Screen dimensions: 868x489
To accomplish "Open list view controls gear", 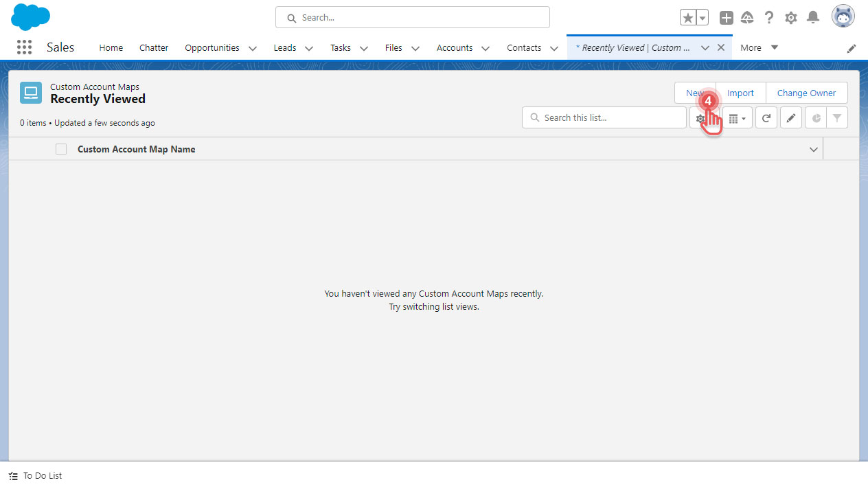I will (701, 117).
